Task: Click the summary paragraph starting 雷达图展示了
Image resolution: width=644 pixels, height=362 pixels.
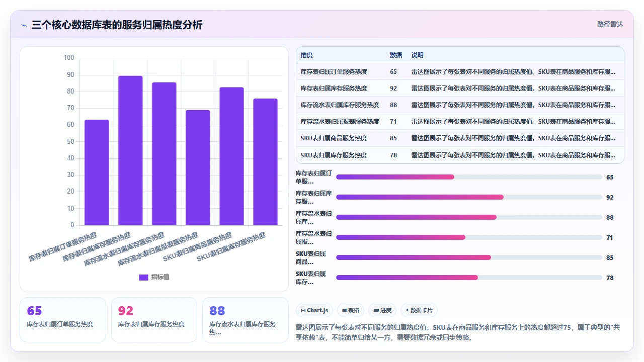Action: pyautogui.click(x=460, y=332)
